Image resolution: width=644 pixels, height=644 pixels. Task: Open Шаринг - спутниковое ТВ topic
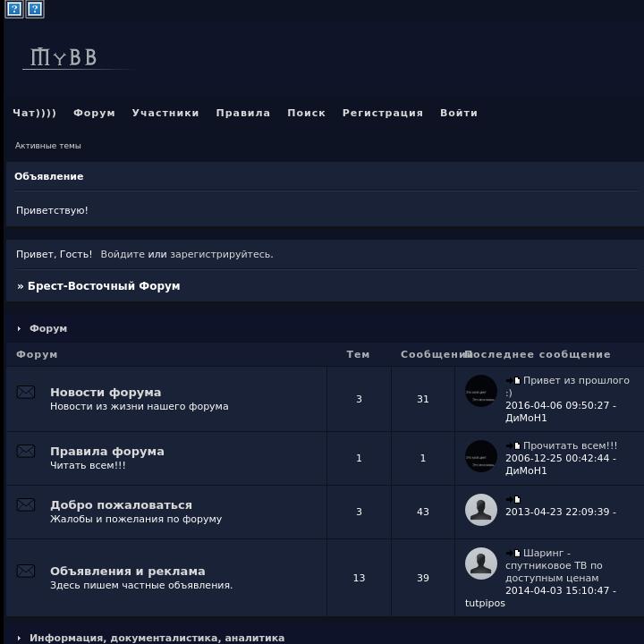(554, 565)
